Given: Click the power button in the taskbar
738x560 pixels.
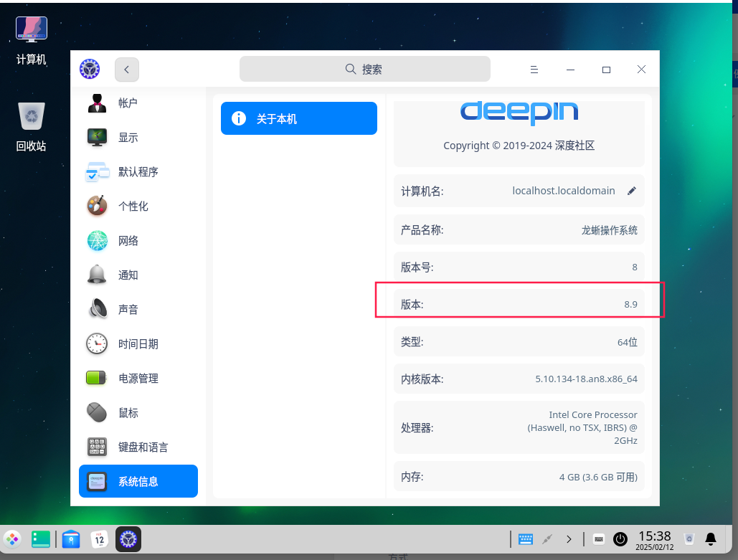Looking at the screenshot, I should click(620, 538).
